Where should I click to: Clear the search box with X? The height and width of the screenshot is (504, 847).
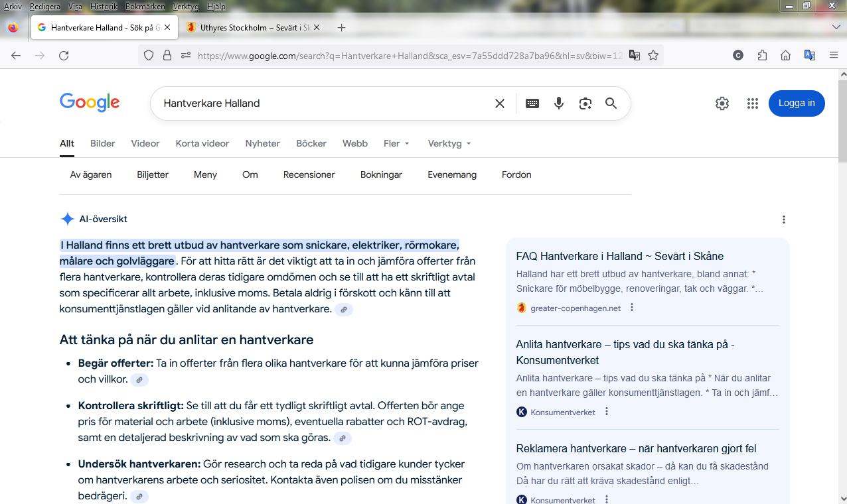[x=500, y=103]
